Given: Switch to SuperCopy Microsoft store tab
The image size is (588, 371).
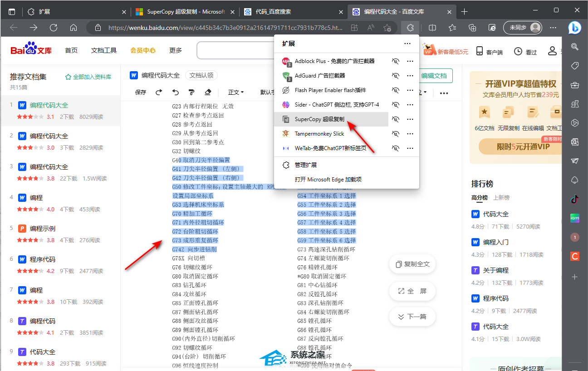Looking at the screenshot, I should click(185, 12).
